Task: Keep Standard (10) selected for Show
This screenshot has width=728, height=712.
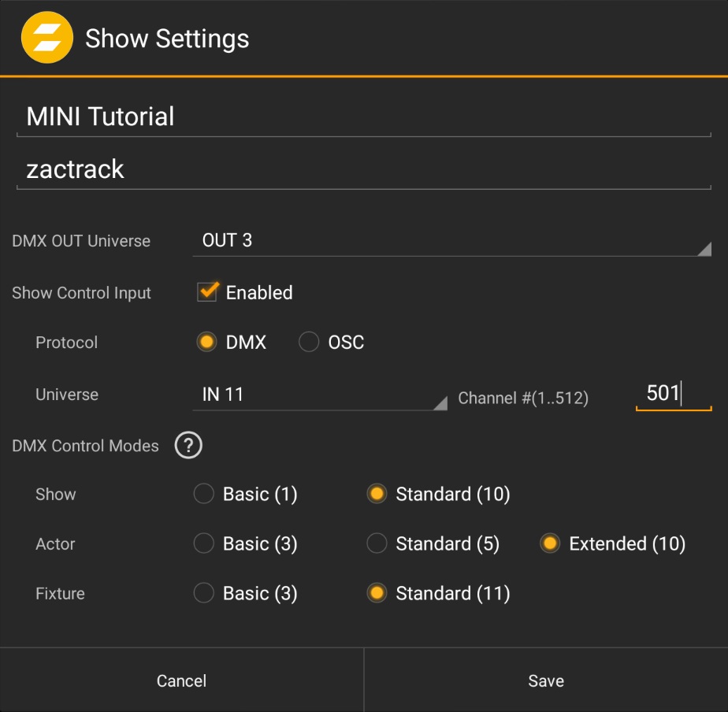Action: 377,494
